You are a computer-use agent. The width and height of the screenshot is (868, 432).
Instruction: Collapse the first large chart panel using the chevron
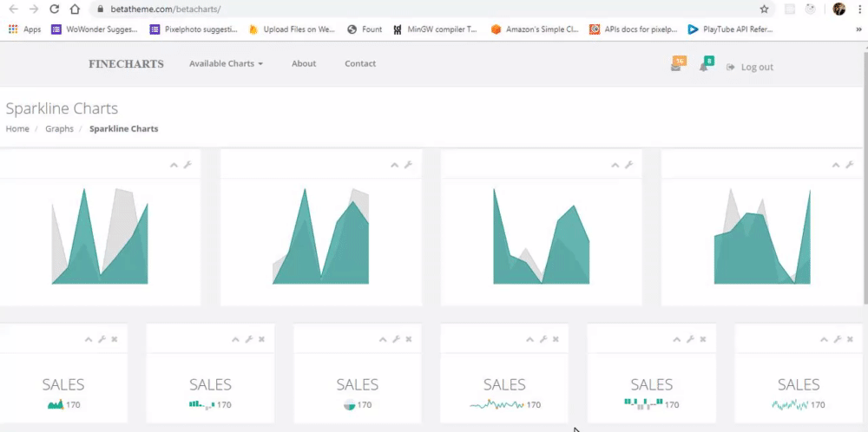coord(174,165)
